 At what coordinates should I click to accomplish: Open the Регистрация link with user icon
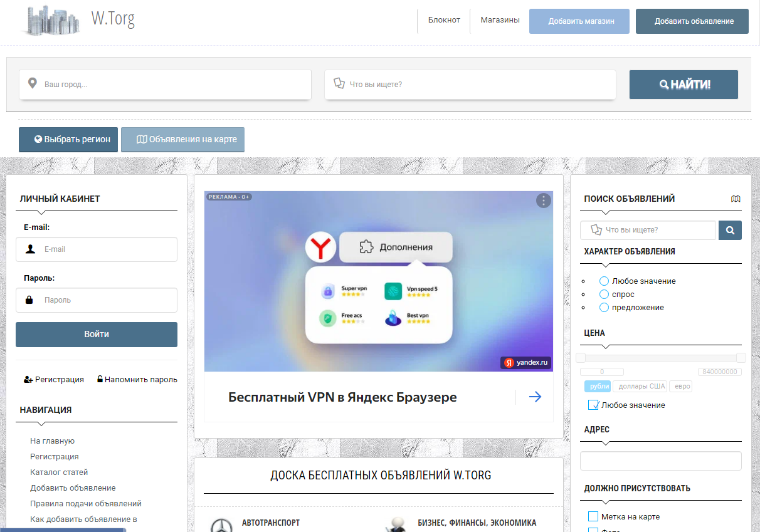tap(54, 379)
